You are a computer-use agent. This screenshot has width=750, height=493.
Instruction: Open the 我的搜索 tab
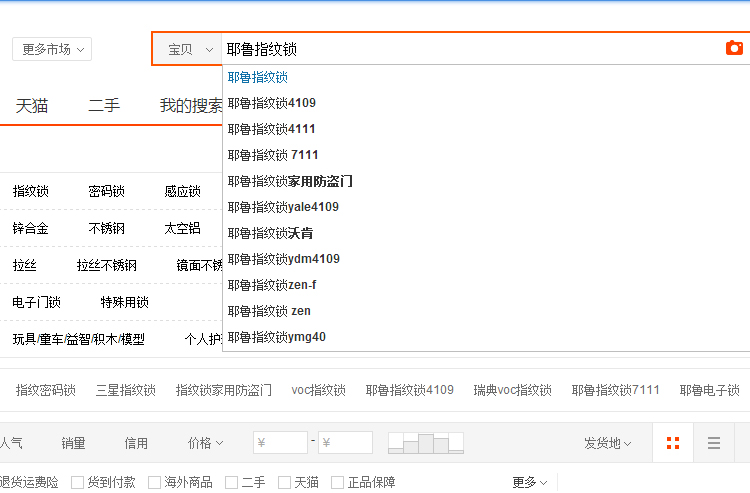[191, 106]
